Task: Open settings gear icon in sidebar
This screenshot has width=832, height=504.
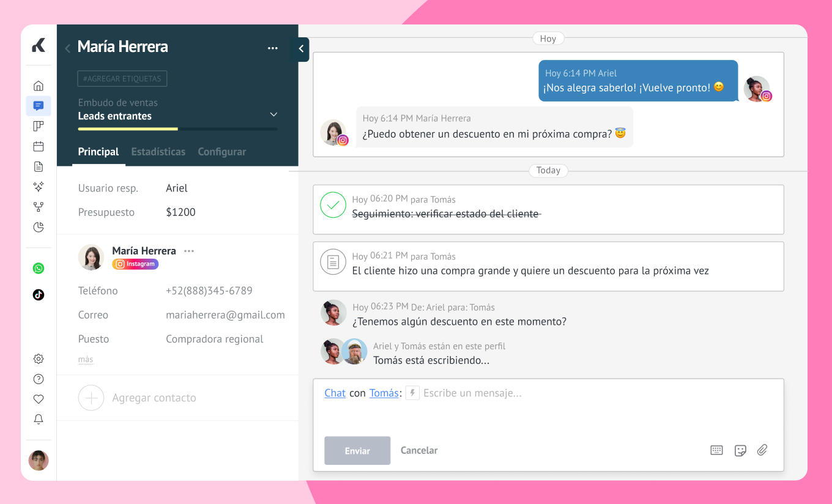Action: pos(39,359)
